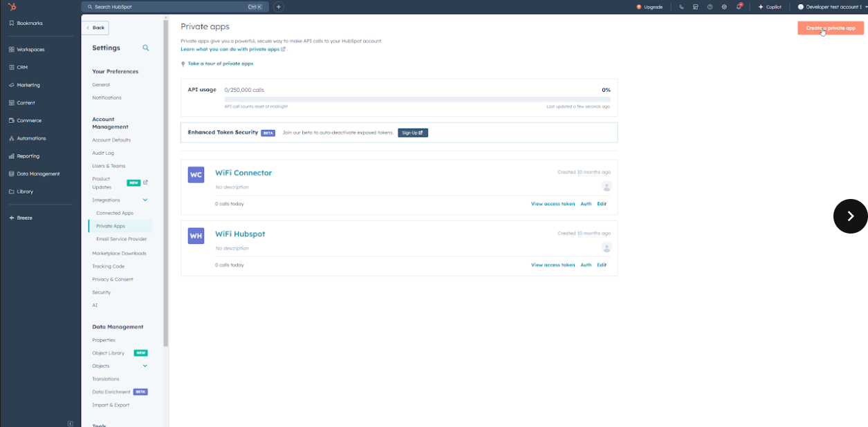The height and width of the screenshot is (427, 868).
Task: Click Sign Up for Enhanced Token Security
Action: [x=412, y=133]
